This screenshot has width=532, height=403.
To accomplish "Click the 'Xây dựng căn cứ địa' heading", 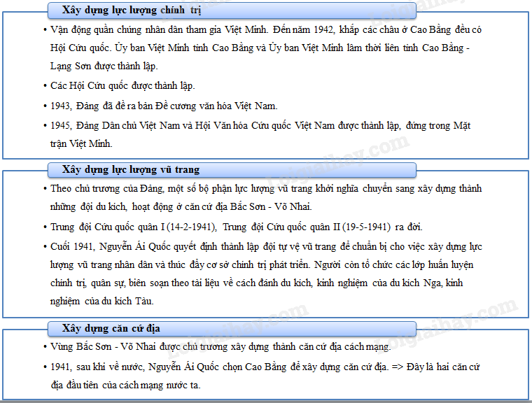I will click(112, 328).
